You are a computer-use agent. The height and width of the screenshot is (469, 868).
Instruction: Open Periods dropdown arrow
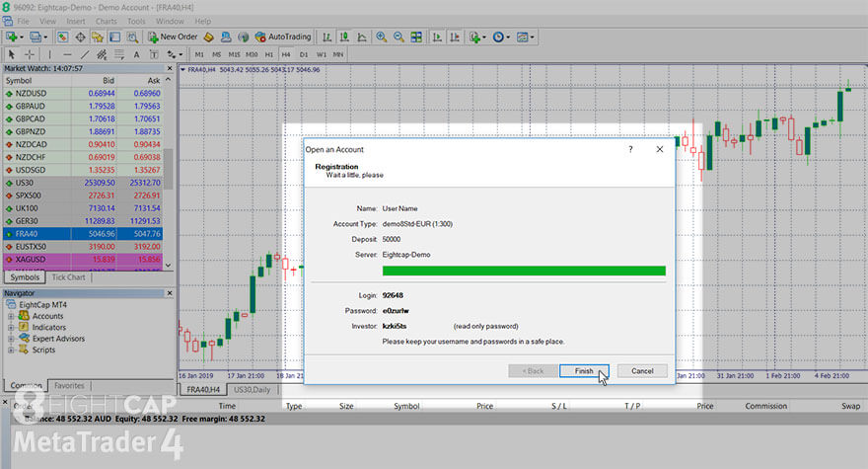click(x=508, y=38)
